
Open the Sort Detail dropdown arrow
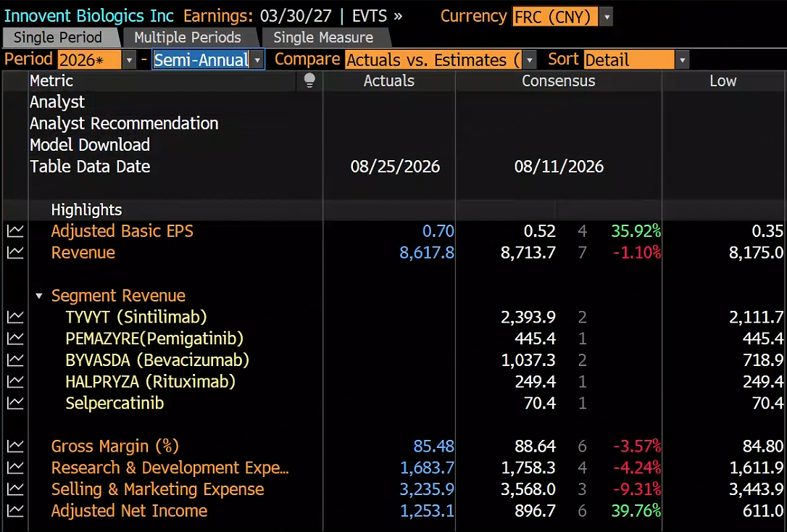click(x=682, y=60)
